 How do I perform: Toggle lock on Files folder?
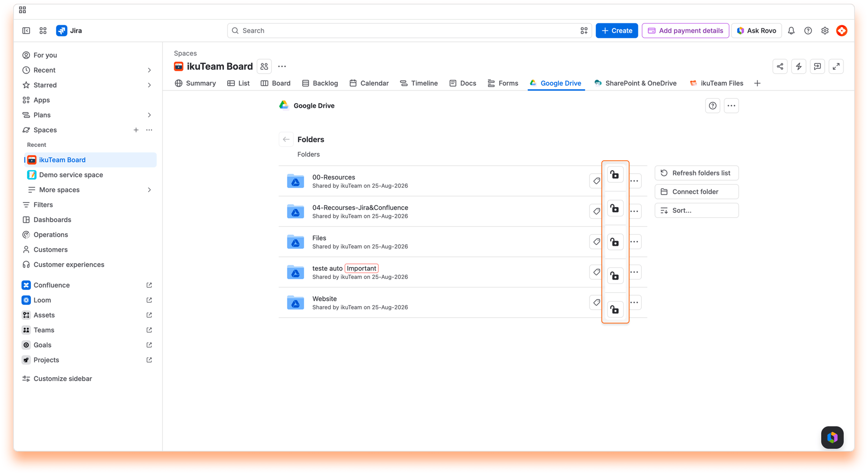615,242
